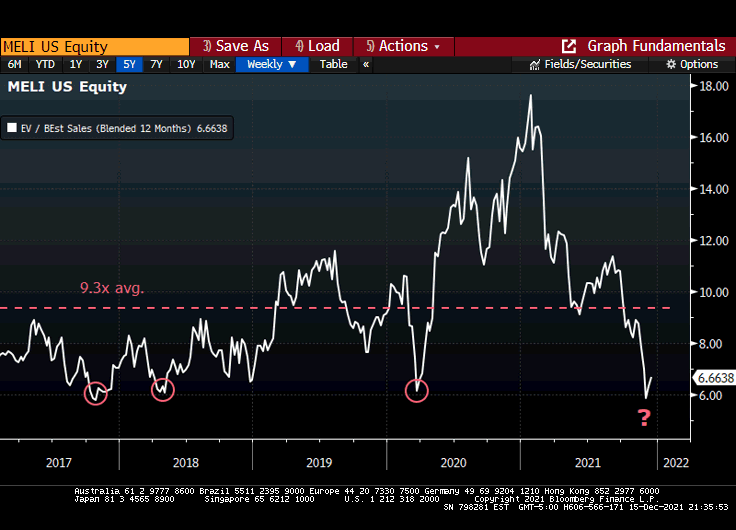Switch to the Table view
Viewport: 736px width, 530px height.
[x=333, y=64]
